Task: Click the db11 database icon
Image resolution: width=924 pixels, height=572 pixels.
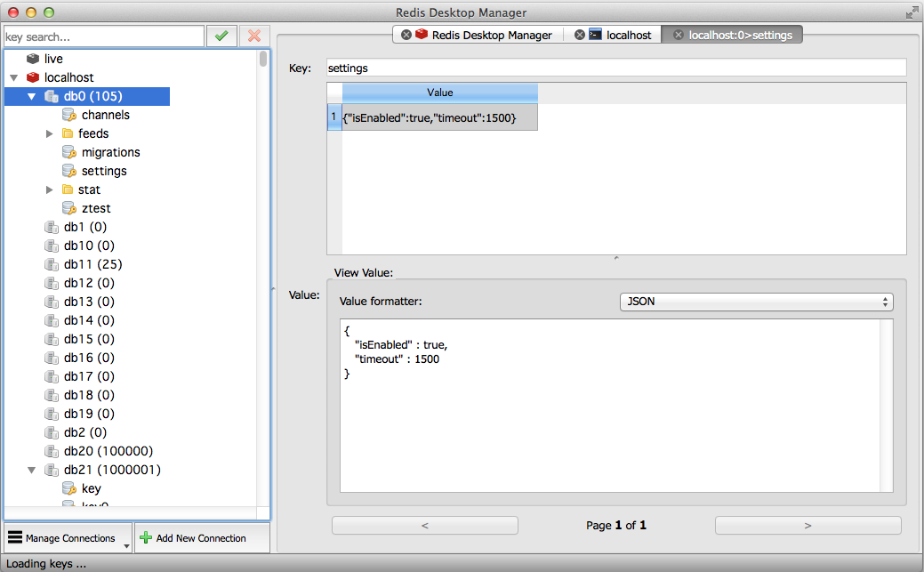Action: [x=52, y=264]
